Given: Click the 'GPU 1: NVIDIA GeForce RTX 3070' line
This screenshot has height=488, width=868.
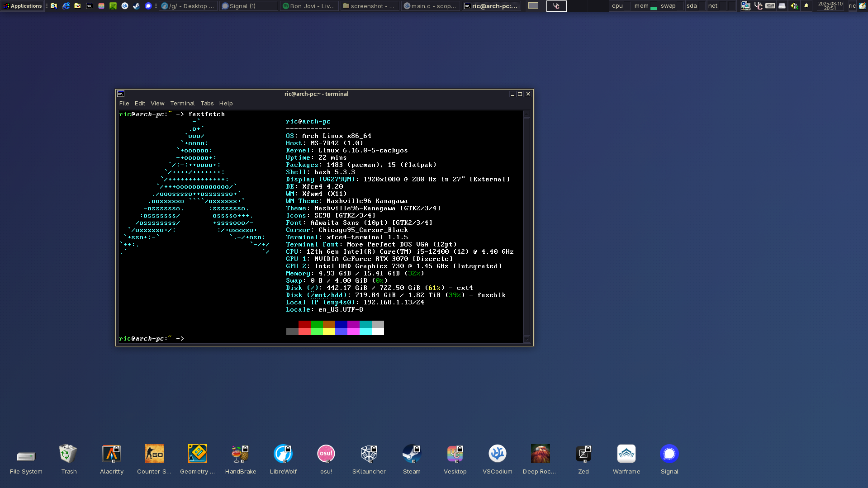Looking at the screenshot, I should (369, 259).
